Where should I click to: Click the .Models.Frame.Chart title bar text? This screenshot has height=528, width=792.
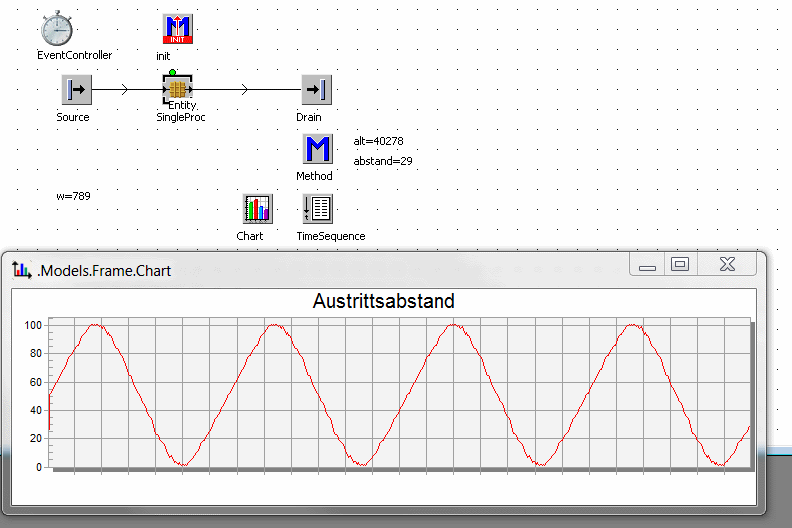(x=104, y=269)
